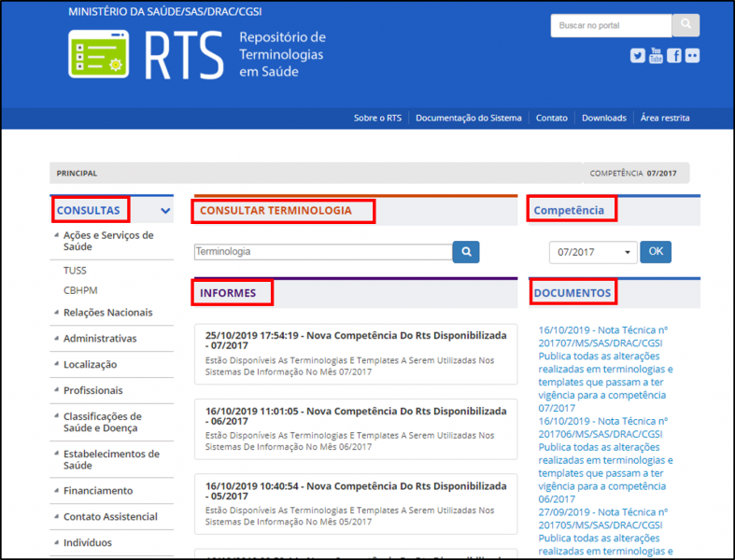Open the YouTube social icon
The width and height of the screenshot is (735, 560).
click(x=656, y=55)
